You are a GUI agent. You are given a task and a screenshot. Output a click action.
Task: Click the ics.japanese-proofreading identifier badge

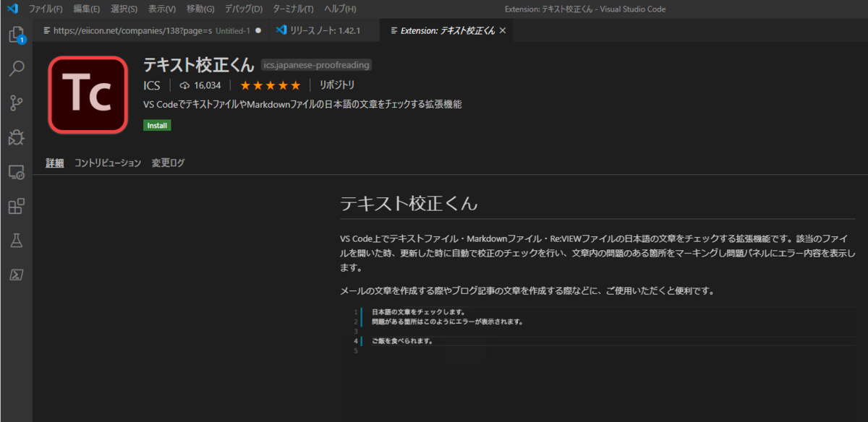tap(316, 65)
